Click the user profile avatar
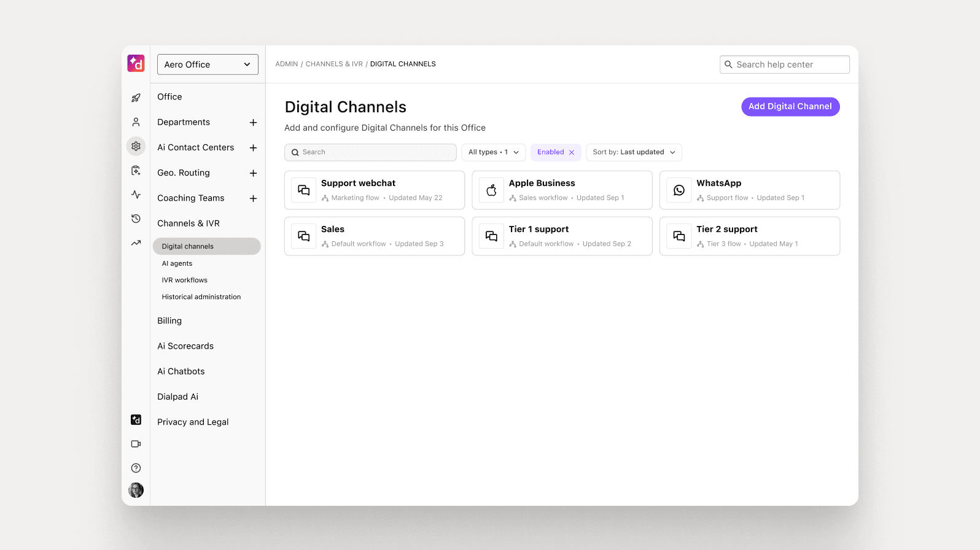Viewport: 980px width, 550px height. coord(136,490)
